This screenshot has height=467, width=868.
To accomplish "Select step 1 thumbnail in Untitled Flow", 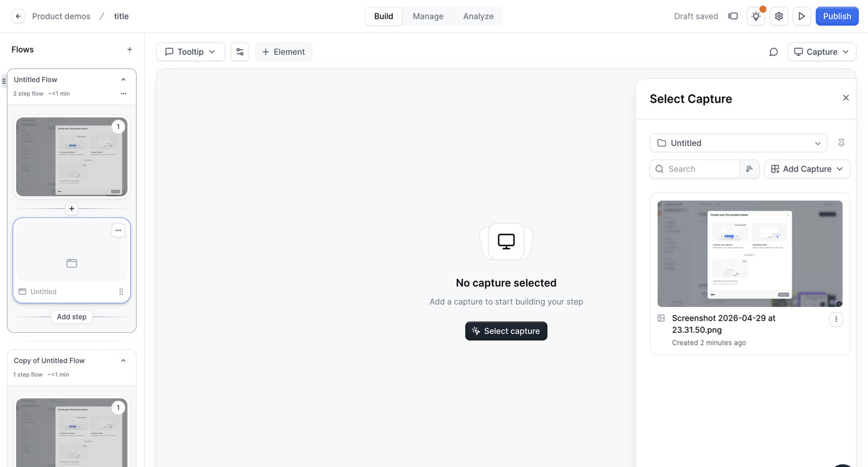I will [x=72, y=157].
